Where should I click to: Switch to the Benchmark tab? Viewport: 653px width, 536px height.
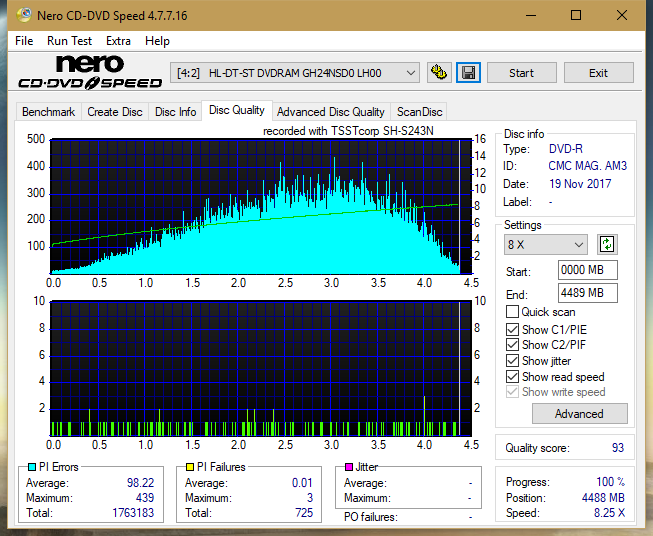point(49,112)
